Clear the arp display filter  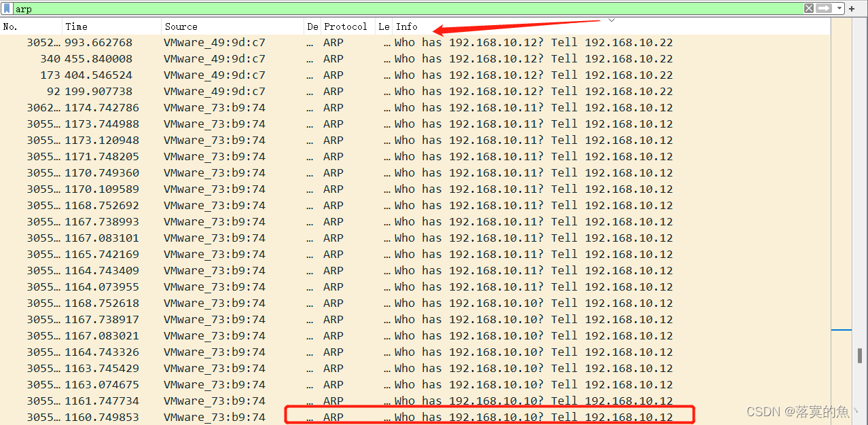(x=809, y=8)
